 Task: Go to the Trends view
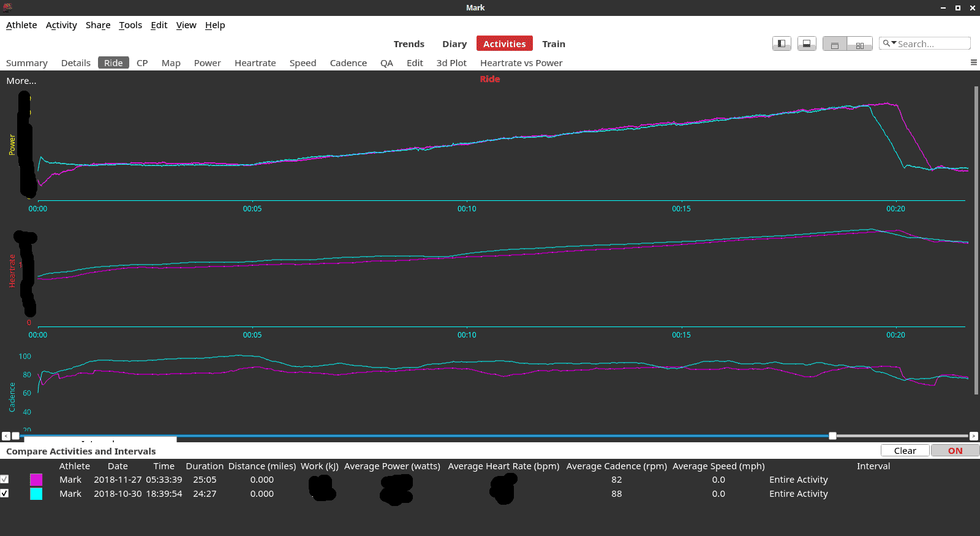tap(409, 44)
